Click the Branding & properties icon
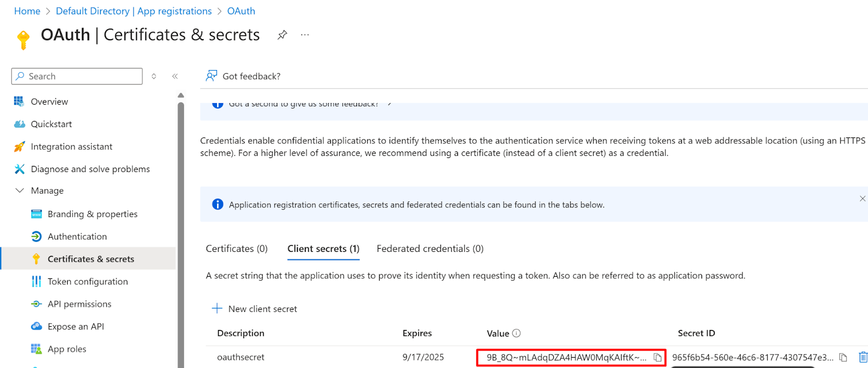The image size is (868, 368). pyautogui.click(x=36, y=214)
